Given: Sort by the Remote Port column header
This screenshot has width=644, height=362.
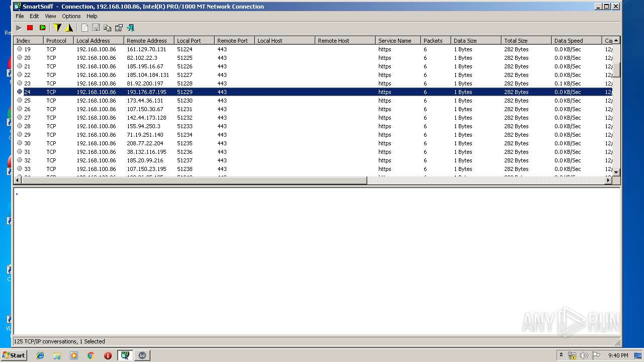Looking at the screenshot, I should pos(235,41).
